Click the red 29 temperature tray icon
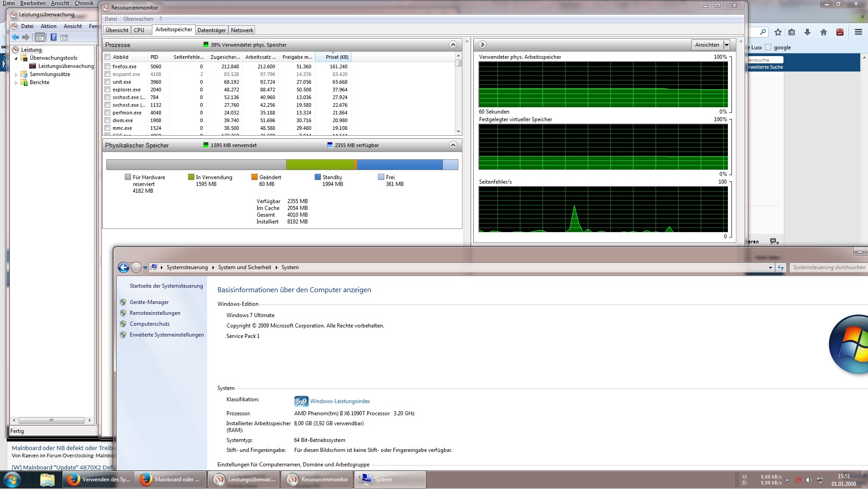Screen dimensions: 868x489 pos(798,480)
